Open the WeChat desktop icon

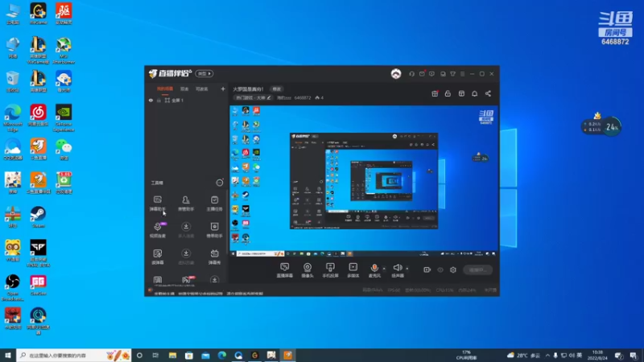coord(64,150)
